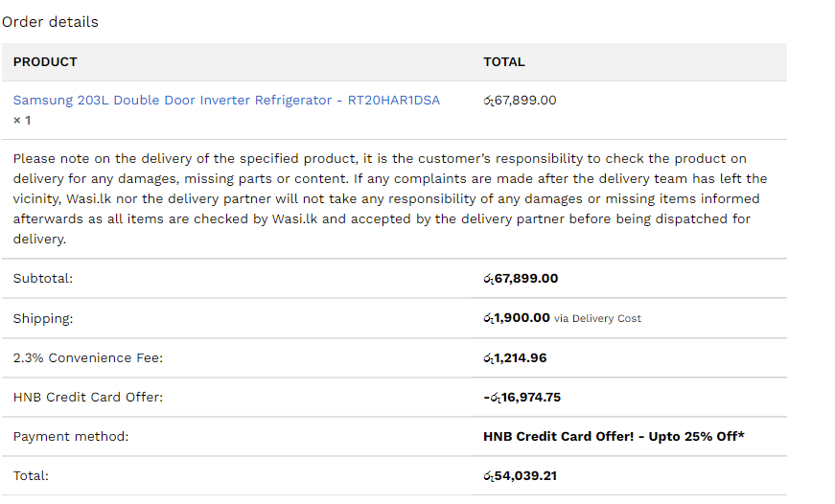
Task: Click the 'Subtotal:' label
Action: [x=42, y=278]
